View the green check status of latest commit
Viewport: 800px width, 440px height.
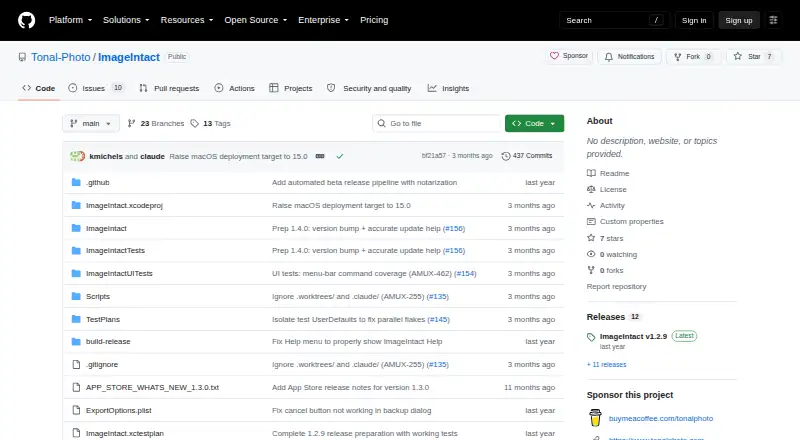[340, 156]
